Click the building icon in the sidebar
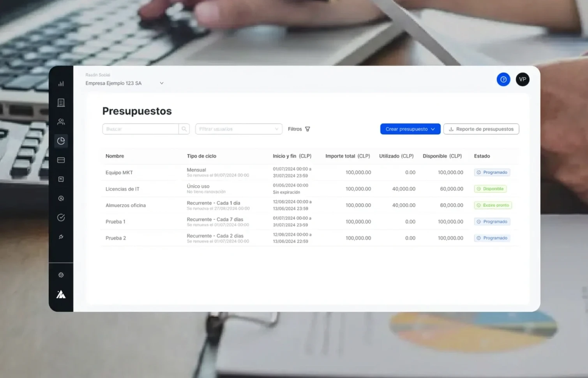588x378 pixels. pyautogui.click(x=61, y=103)
